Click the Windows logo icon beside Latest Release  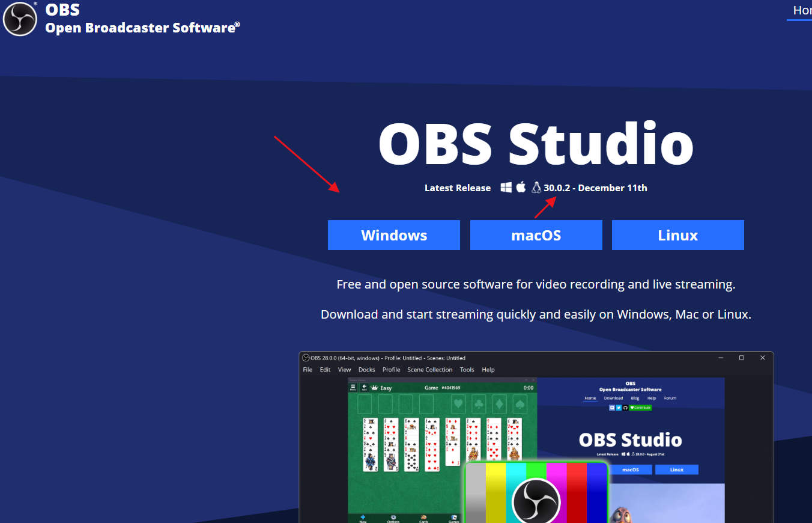point(506,188)
